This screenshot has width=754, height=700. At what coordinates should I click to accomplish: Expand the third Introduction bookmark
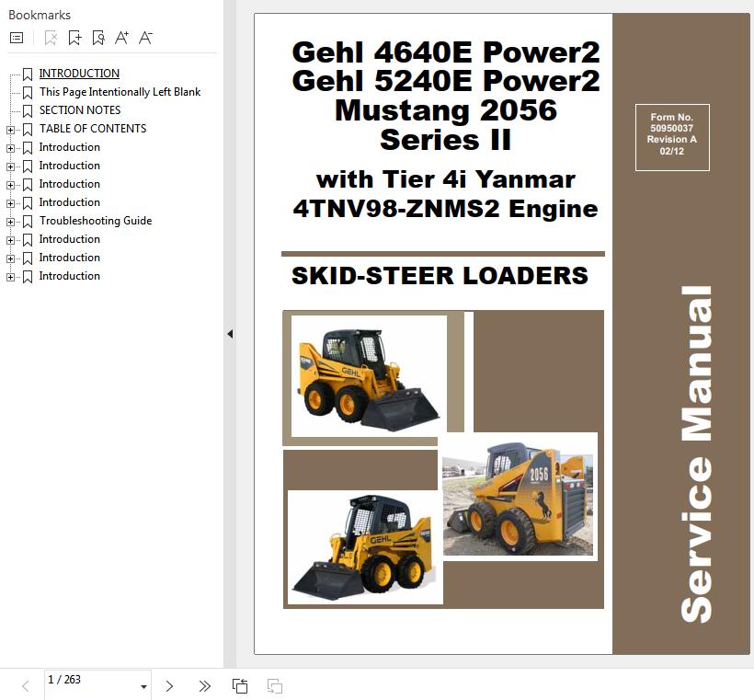click(10, 185)
